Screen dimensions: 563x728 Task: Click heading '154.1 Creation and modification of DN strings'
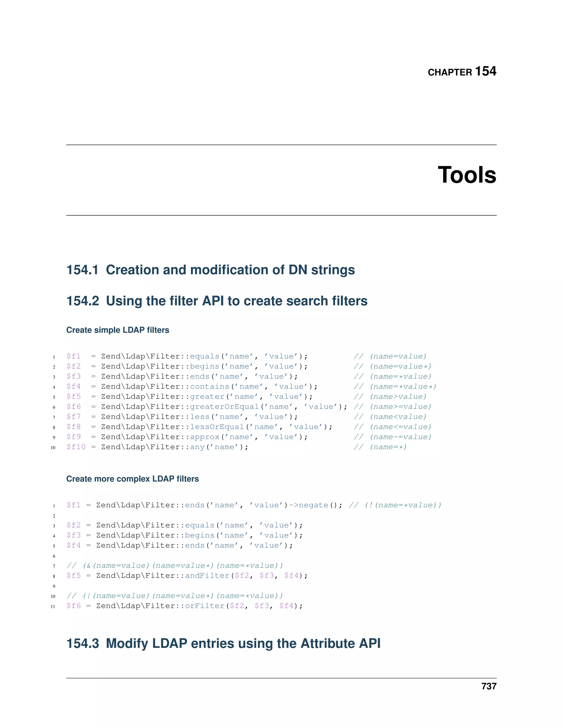(211, 270)
